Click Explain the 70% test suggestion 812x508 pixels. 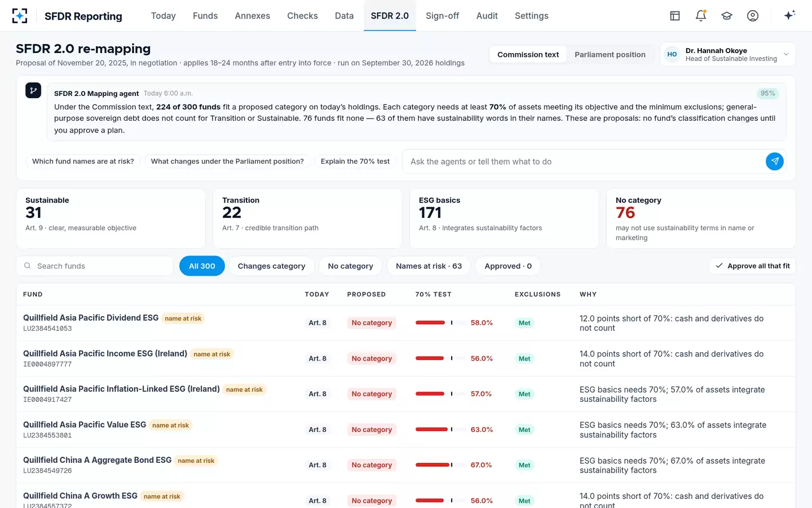[x=355, y=161]
